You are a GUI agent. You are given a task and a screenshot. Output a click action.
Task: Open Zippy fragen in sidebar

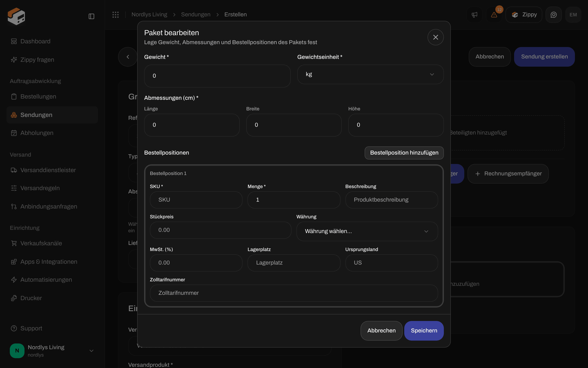pyautogui.click(x=52, y=60)
